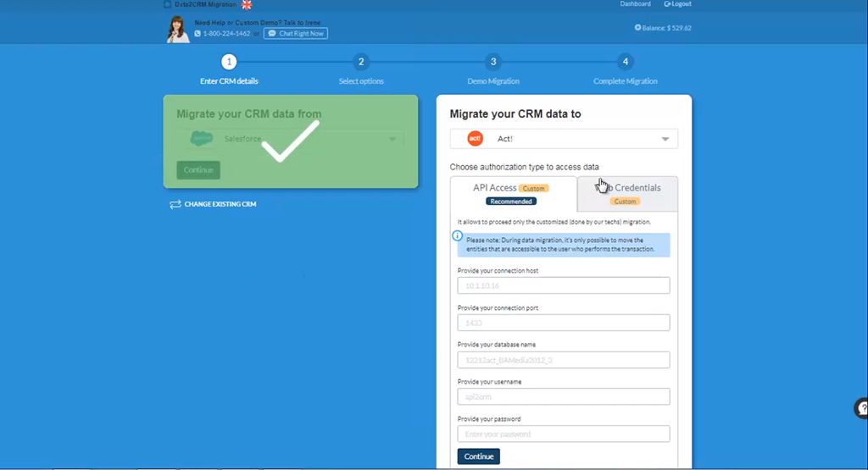This screenshot has width=868, height=470.
Task: Click the chat bubble icon in Chat Right Now
Action: [x=272, y=34]
